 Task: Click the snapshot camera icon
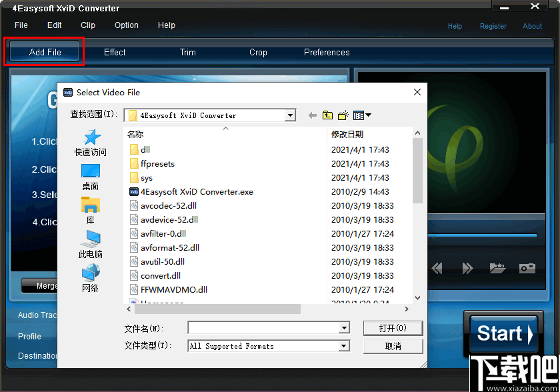[527, 268]
